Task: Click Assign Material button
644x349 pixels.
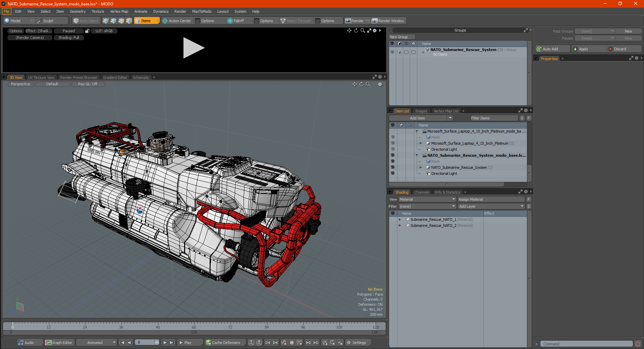Action: point(491,199)
